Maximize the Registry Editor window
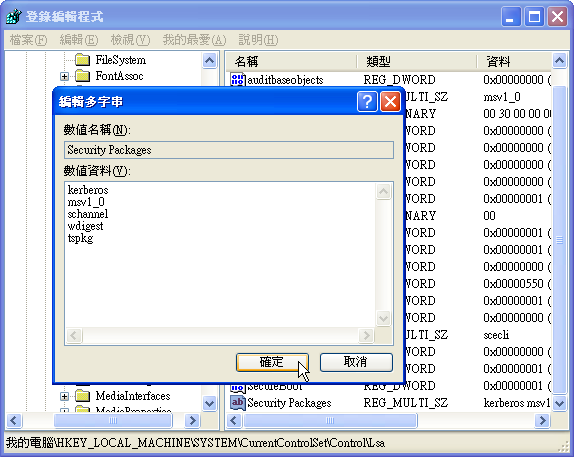 (534, 16)
